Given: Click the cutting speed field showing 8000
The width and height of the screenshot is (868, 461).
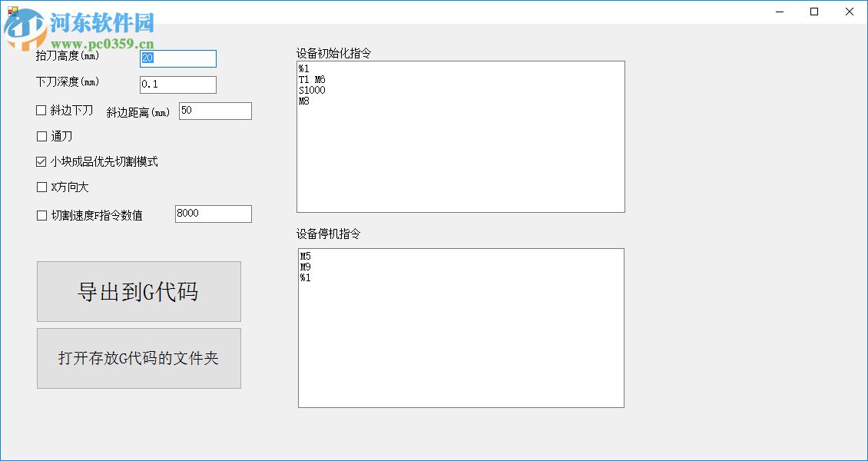Looking at the screenshot, I should pyautogui.click(x=213, y=214).
